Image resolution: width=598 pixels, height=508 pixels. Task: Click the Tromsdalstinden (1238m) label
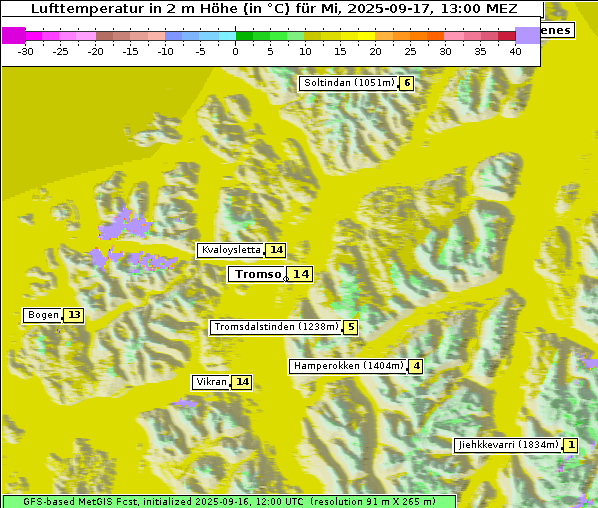click(x=276, y=327)
